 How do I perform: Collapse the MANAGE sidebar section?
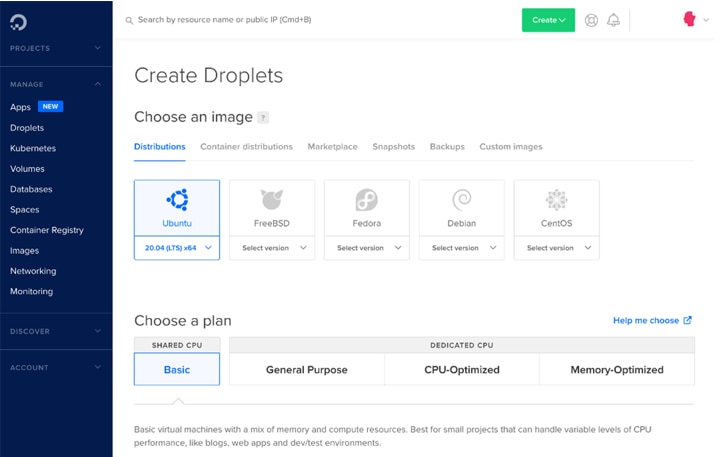pos(56,84)
